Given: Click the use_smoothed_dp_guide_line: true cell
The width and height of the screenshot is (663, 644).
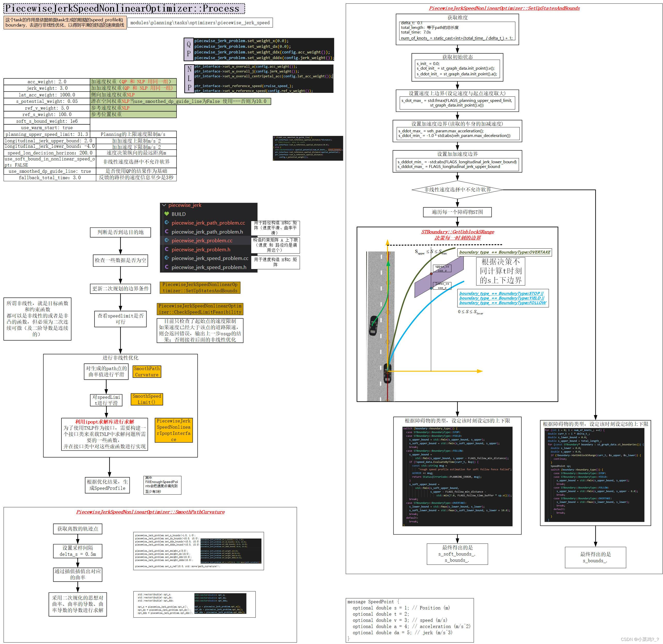Looking at the screenshot, I should tap(50, 171).
